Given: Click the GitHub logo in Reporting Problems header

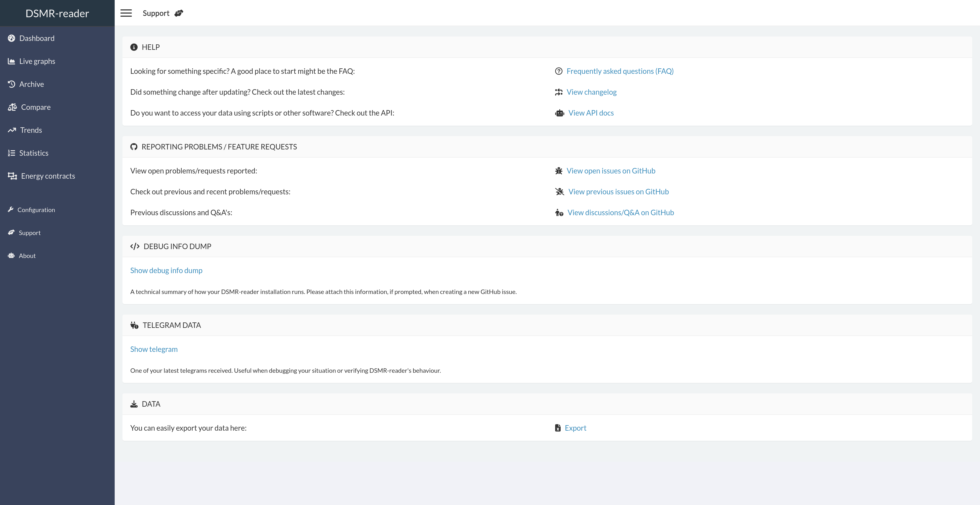Looking at the screenshot, I should point(134,147).
